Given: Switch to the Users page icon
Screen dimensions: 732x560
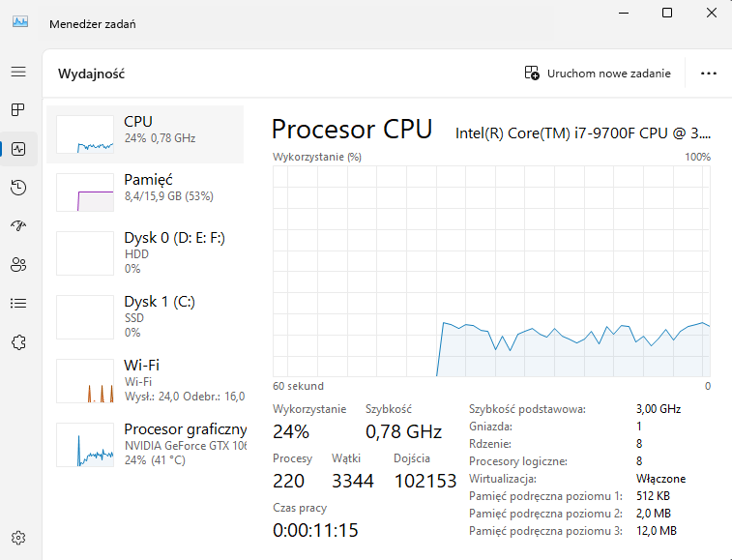Looking at the screenshot, I should pyautogui.click(x=17, y=264).
